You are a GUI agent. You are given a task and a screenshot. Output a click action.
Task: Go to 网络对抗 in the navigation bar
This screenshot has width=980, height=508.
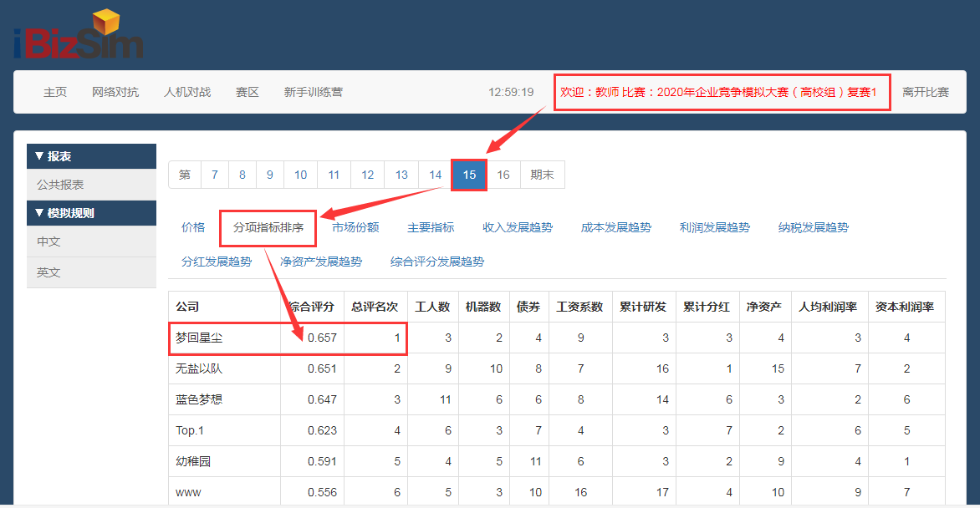(x=115, y=92)
